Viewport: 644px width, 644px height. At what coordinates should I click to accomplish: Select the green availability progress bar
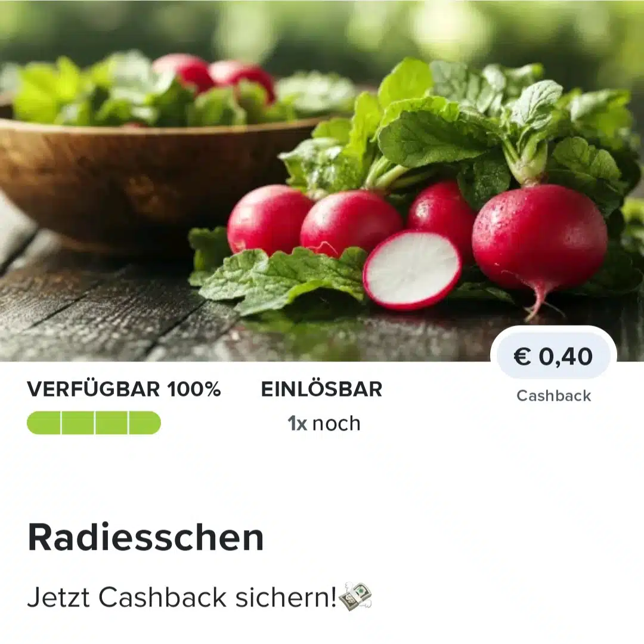click(94, 423)
